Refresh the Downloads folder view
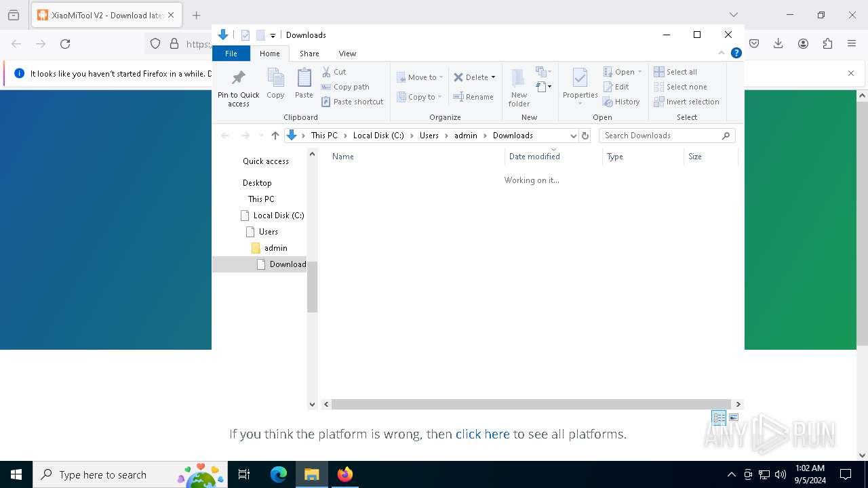 click(585, 136)
